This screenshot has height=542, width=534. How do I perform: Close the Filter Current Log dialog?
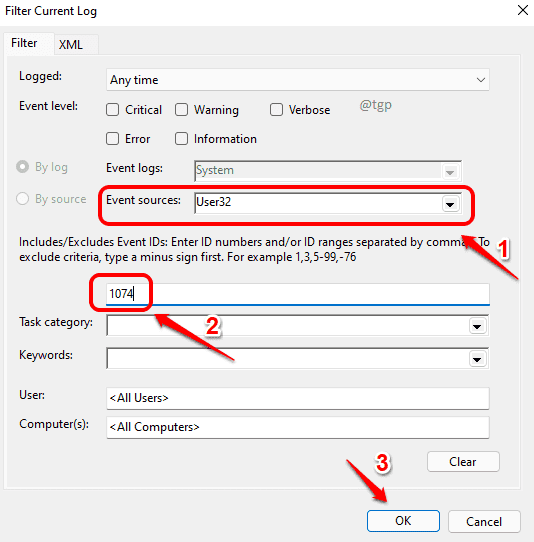[523, 10]
